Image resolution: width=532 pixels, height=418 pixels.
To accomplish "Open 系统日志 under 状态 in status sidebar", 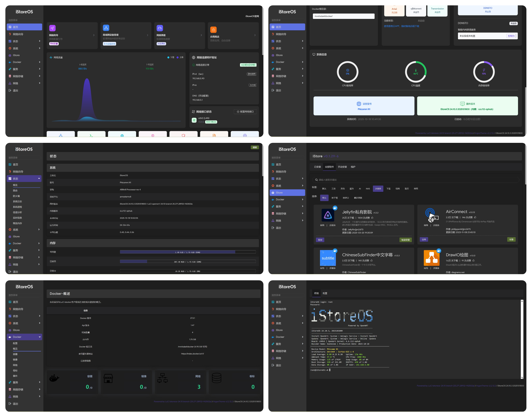I will 17,201.
